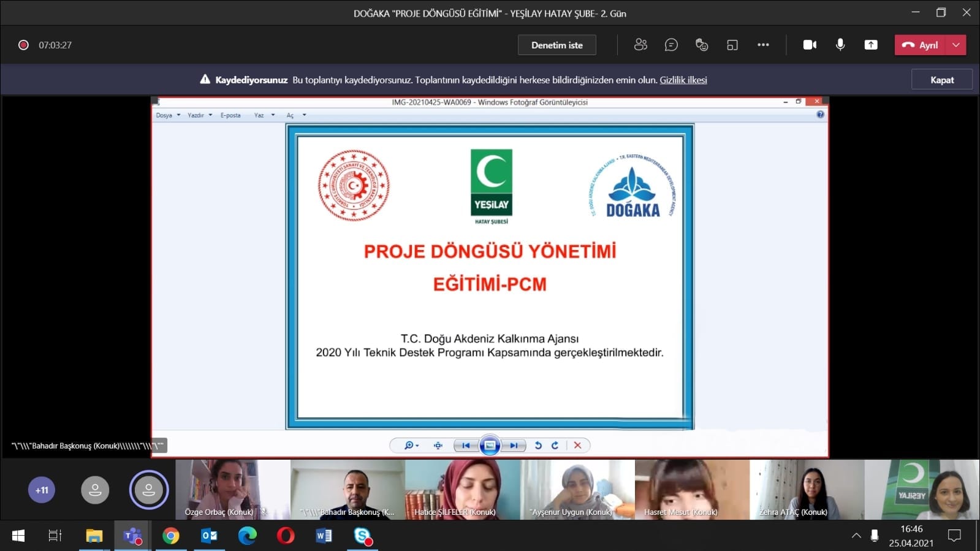980x551 pixels.
Task: Open the Gizlilik ilkesi link
Action: point(683,80)
